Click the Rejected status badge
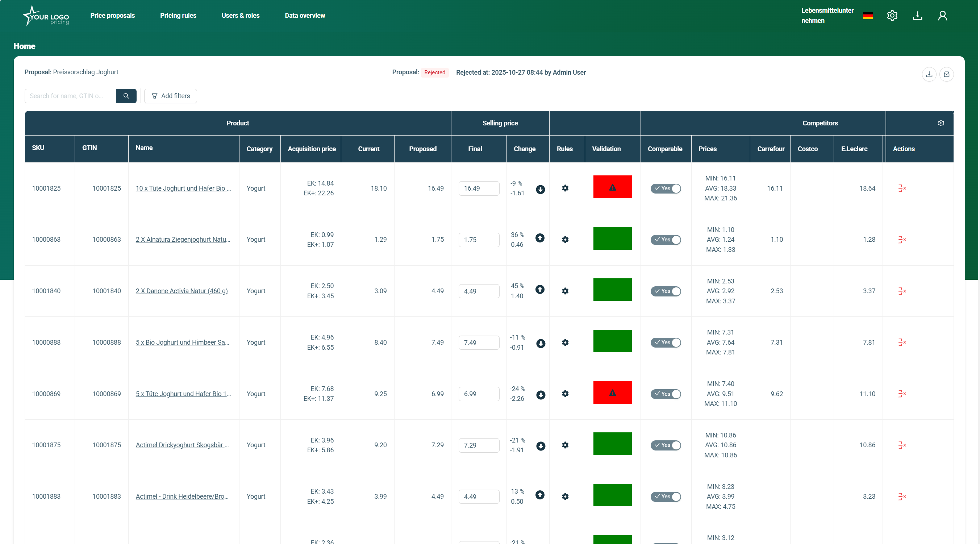The height and width of the screenshot is (544, 980). tap(434, 72)
